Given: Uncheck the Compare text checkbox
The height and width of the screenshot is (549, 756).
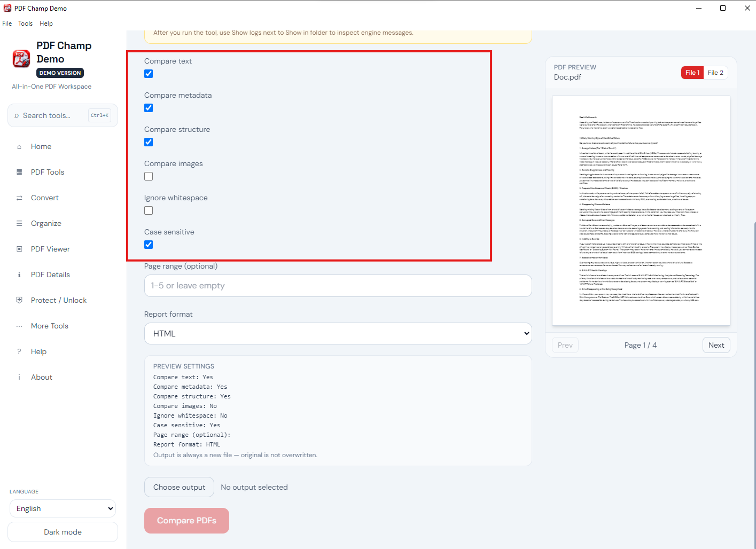Looking at the screenshot, I should tap(149, 74).
